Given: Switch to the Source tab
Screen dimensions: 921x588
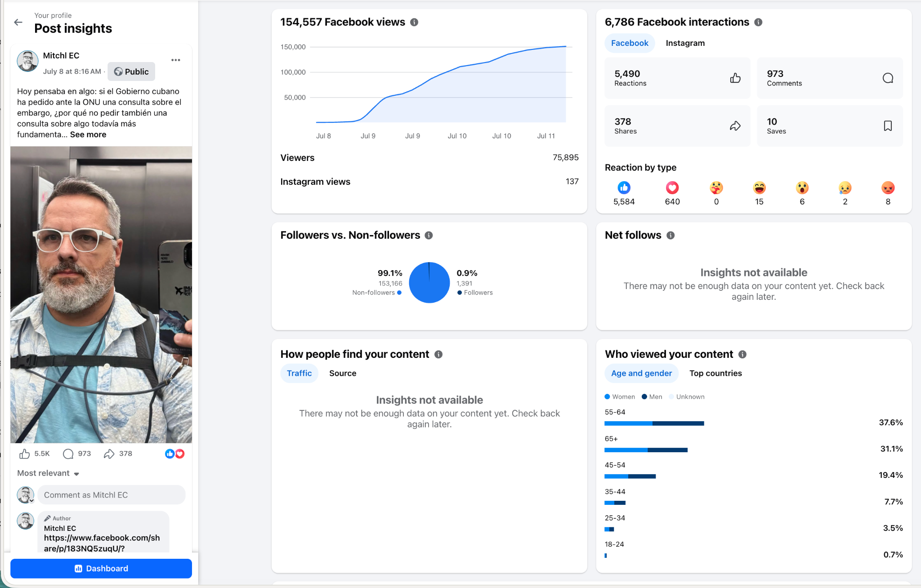Looking at the screenshot, I should tap(343, 373).
